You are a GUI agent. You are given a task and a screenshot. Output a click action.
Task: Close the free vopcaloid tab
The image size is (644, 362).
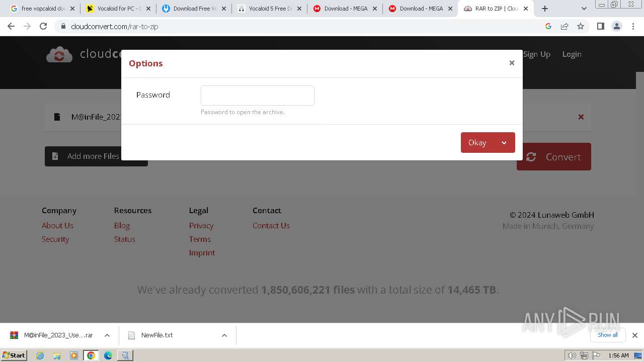[x=72, y=9]
